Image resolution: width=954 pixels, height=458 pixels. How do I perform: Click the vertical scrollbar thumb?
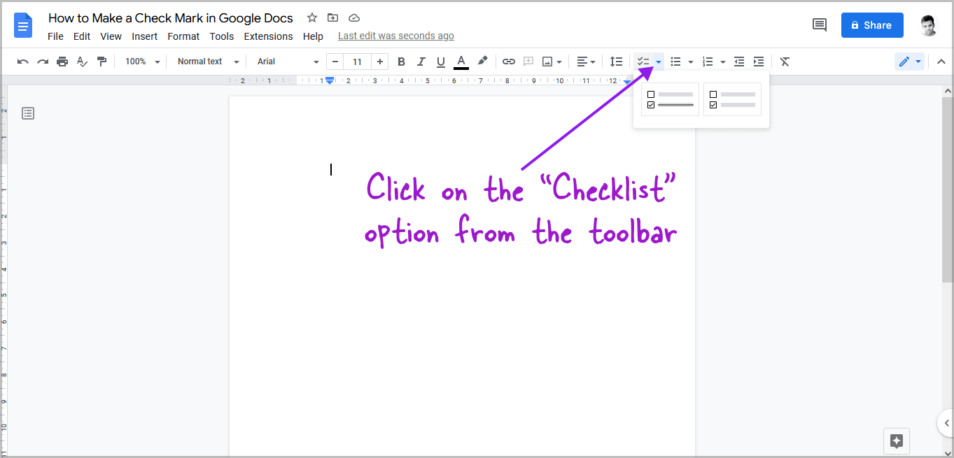click(947, 189)
